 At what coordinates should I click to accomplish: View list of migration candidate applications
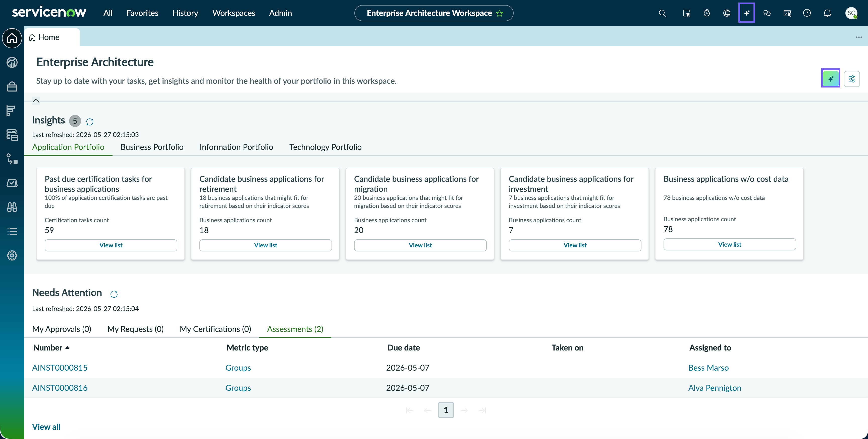pos(420,245)
